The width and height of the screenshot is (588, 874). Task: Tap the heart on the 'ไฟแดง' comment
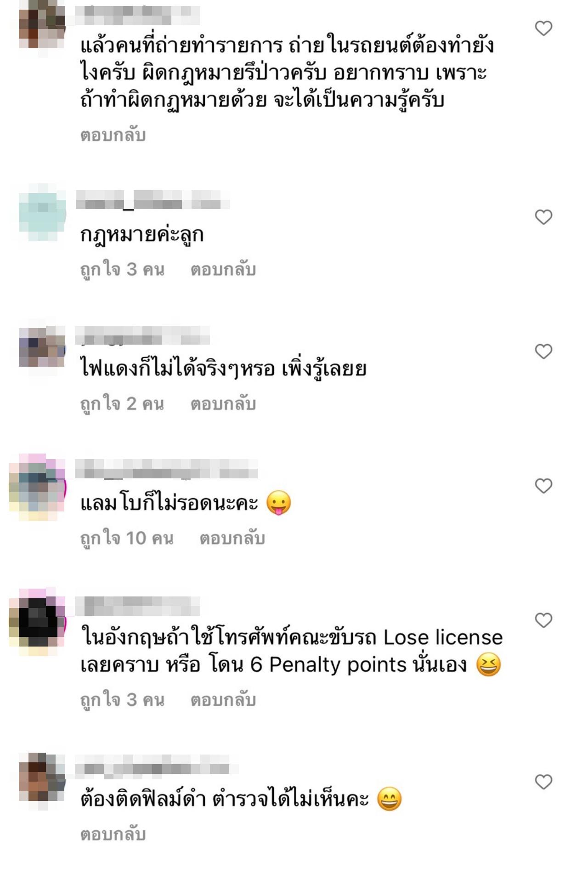point(543,352)
